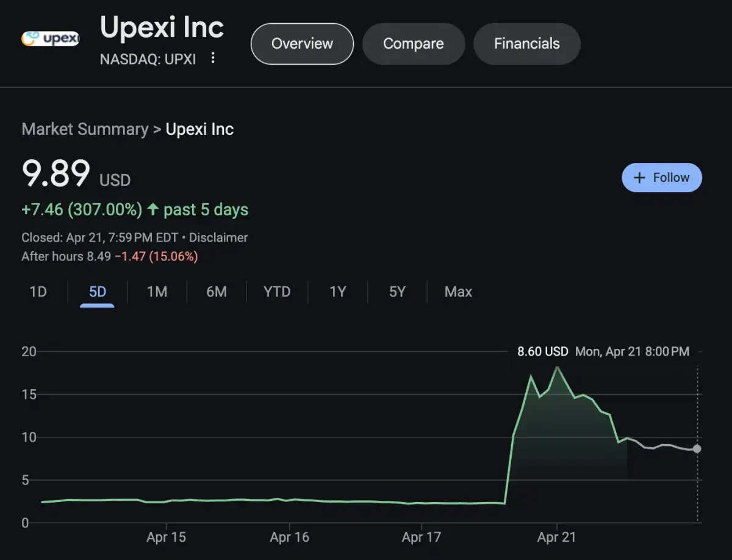
Task: Open the Disclaimer link
Action: point(218,237)
